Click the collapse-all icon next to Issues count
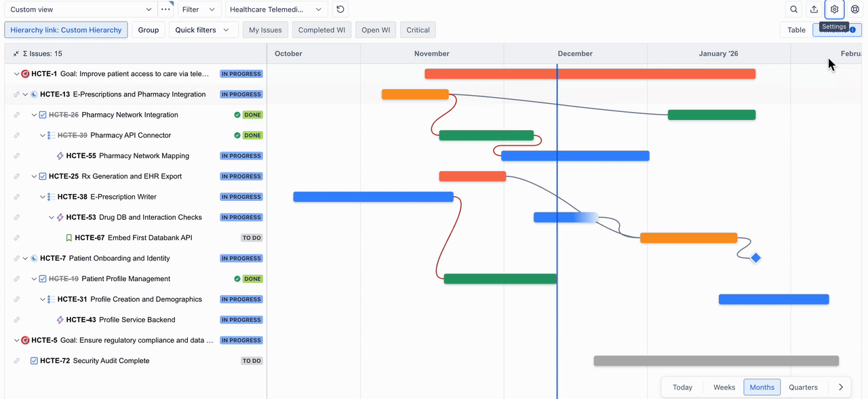The height and width of the screenshot is (399, 868). [x=15, y=53]
